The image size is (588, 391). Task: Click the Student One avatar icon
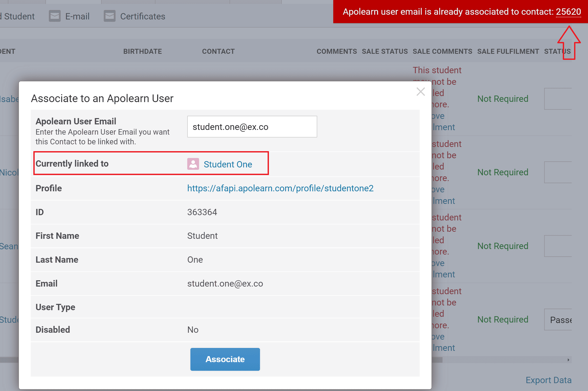coord(193,164)
